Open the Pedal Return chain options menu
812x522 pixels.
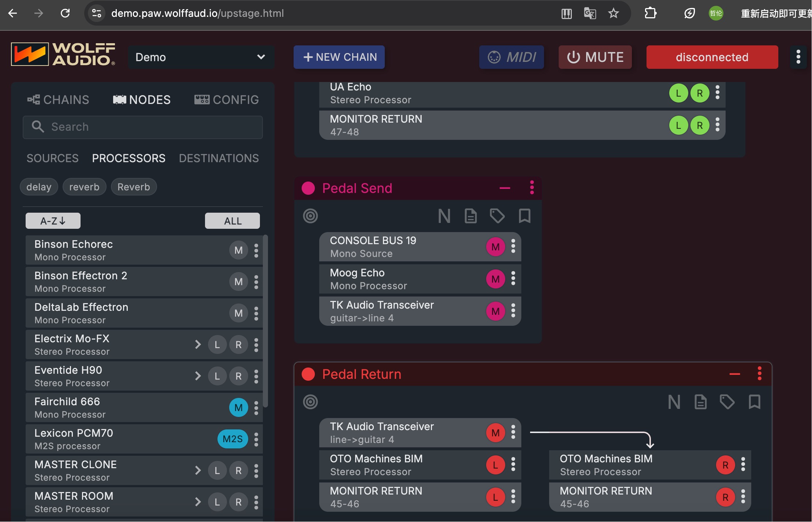coord(759,374)
